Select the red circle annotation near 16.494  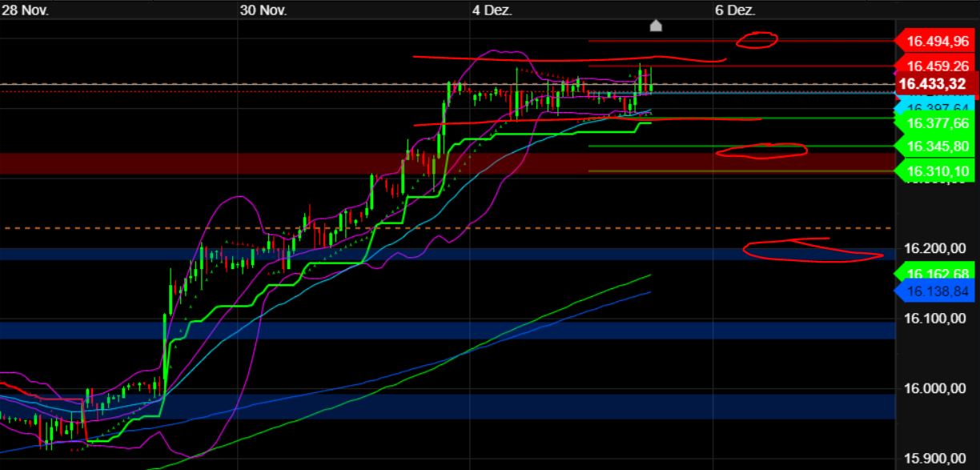(x=755, y=41)
